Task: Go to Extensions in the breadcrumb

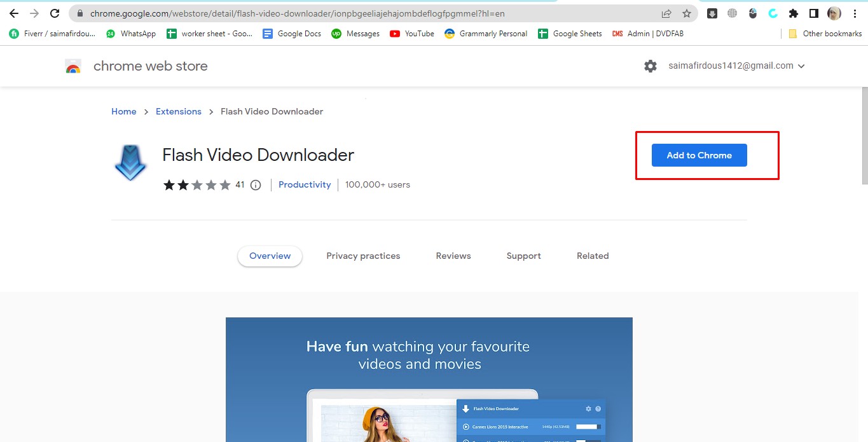Action: coord(179,111)
